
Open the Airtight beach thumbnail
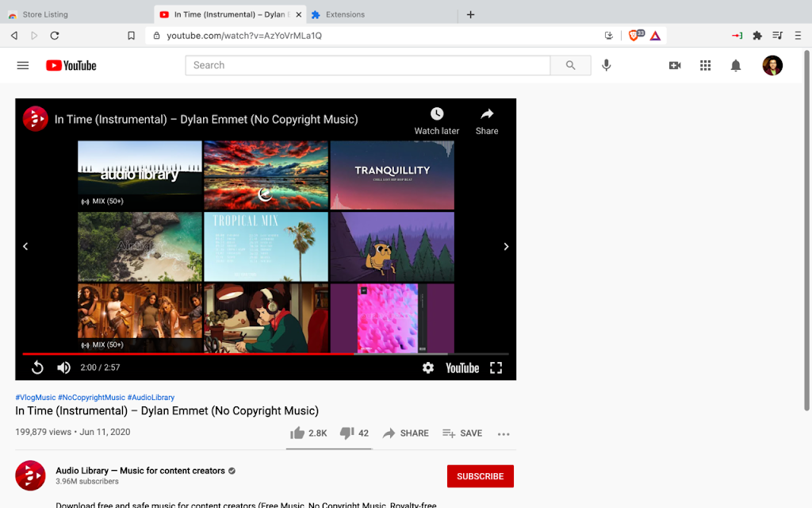(x=140, y=246)
